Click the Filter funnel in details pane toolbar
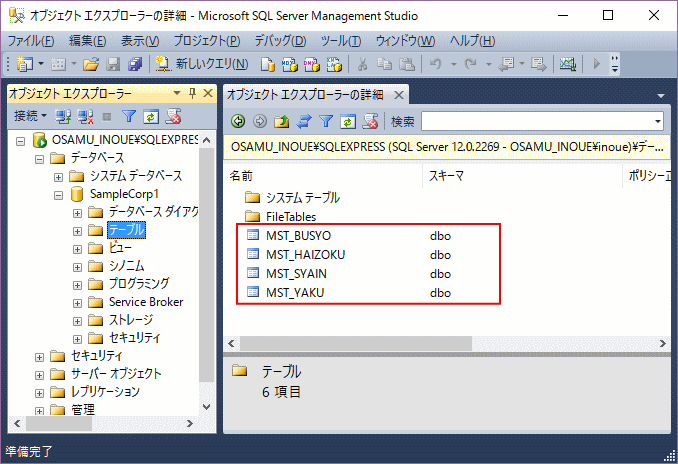The image size is (678, 464). coord(326,121)
